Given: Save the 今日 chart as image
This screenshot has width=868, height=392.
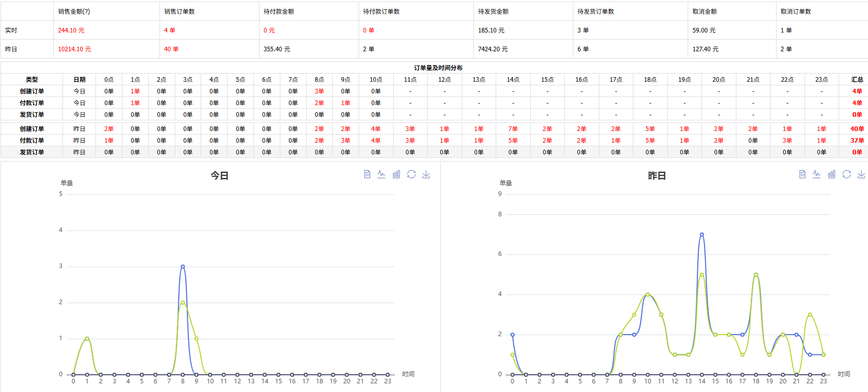Looking at the screenshot, I should [426, 174].
